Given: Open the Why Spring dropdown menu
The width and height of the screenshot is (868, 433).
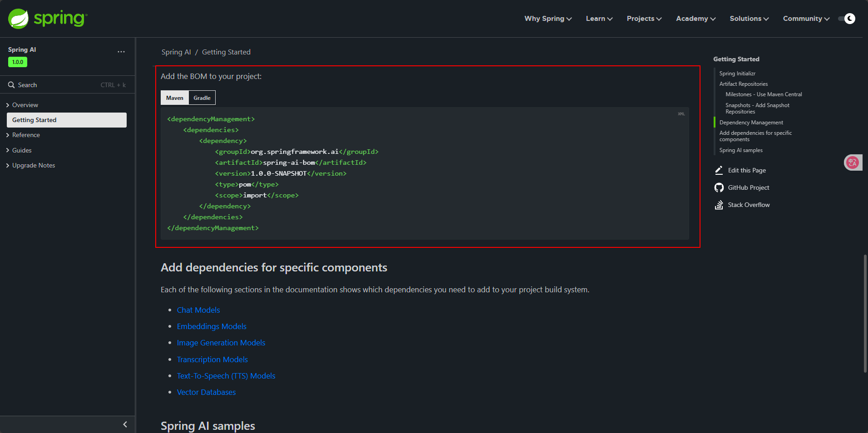Looking at the screenshot, I should coord(548,19).
